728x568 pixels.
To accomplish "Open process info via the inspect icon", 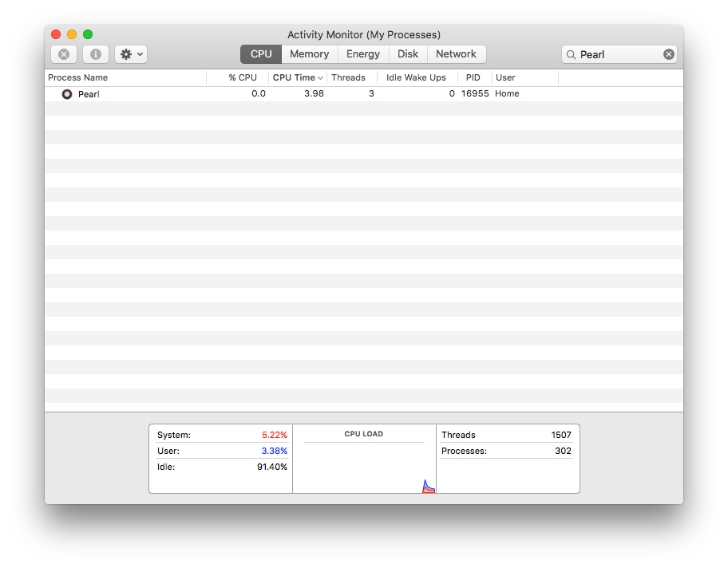I will point(96,54).
